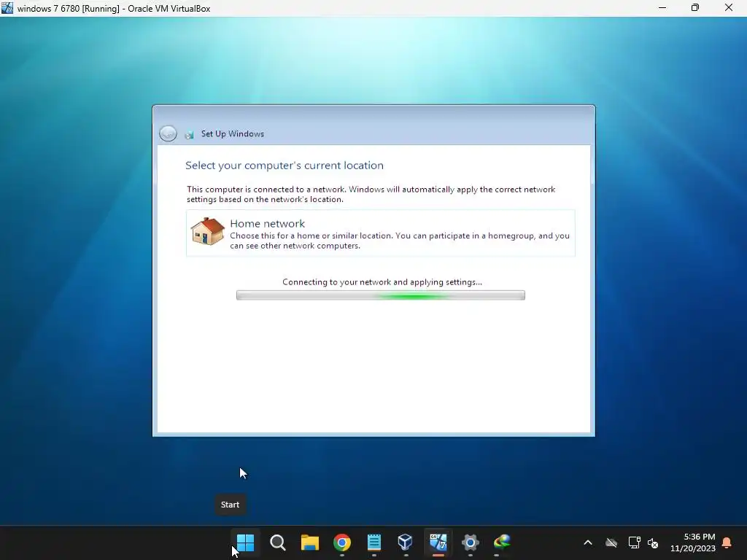The height and width of the screenshot is (560, 747).
Task: Click the muted volume tray icon
Action: coord(653,542)
